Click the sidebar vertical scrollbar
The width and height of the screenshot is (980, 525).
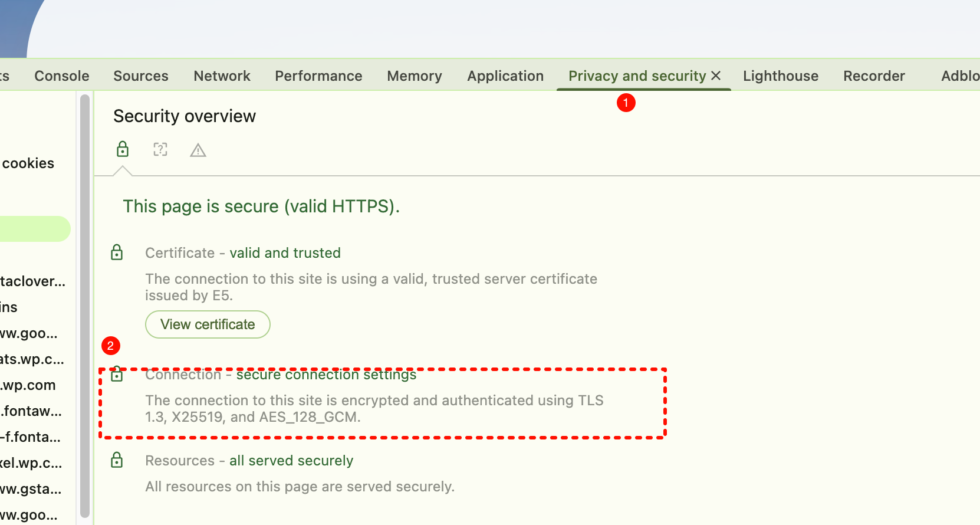pyautogui.click(x=85, y=307)
